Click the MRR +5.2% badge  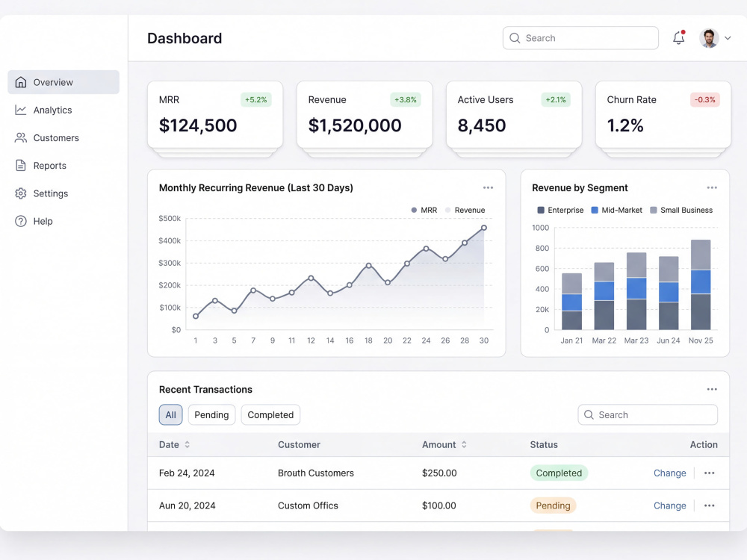pos(255,99)
